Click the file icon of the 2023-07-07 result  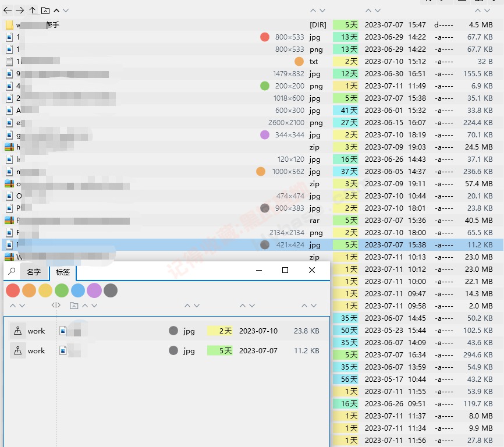click(63, 350)
